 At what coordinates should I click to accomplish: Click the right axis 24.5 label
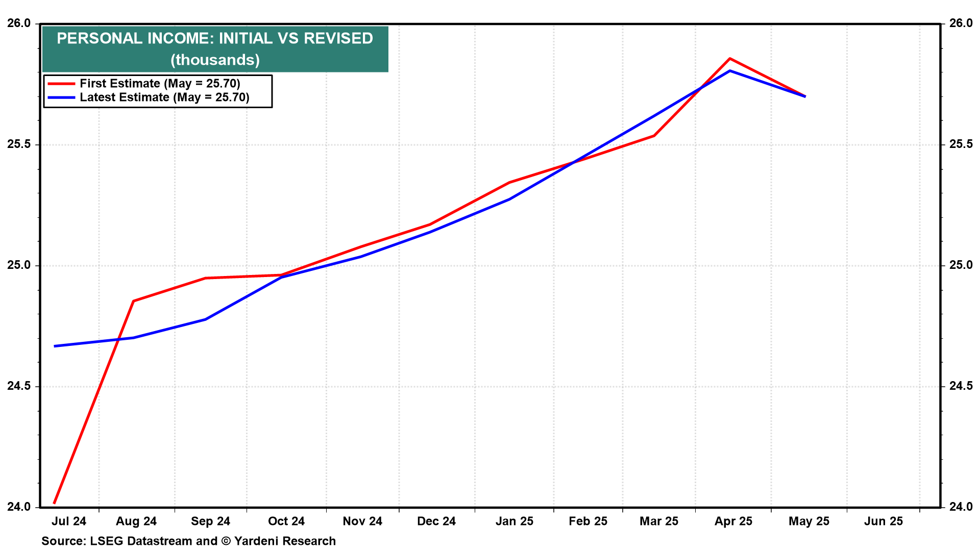point(961,386)
